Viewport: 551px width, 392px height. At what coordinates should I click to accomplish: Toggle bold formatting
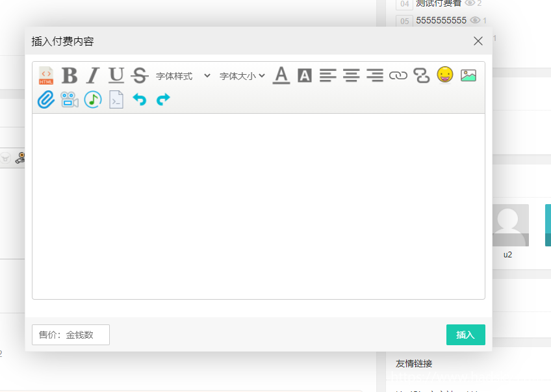tap(70, 76)
